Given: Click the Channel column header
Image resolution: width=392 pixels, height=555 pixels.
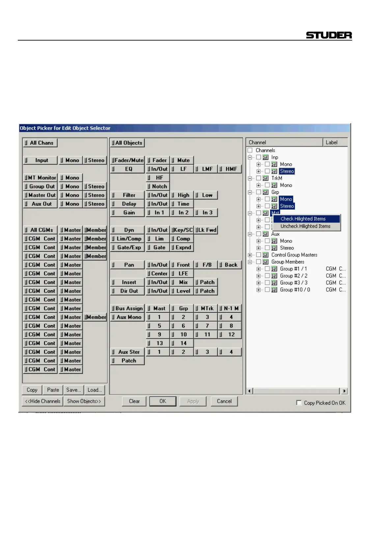Looking at the screenshot, I should point(284,142).
